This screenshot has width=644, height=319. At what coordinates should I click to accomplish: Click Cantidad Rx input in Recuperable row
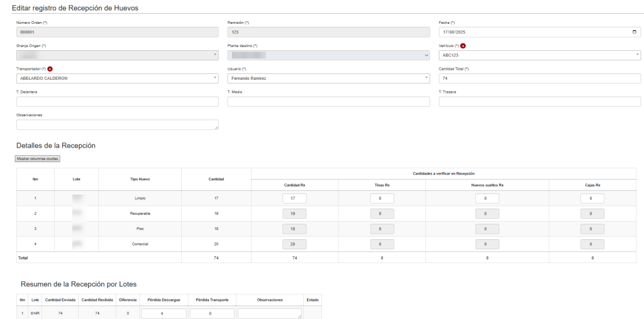(x=294, y=214)
